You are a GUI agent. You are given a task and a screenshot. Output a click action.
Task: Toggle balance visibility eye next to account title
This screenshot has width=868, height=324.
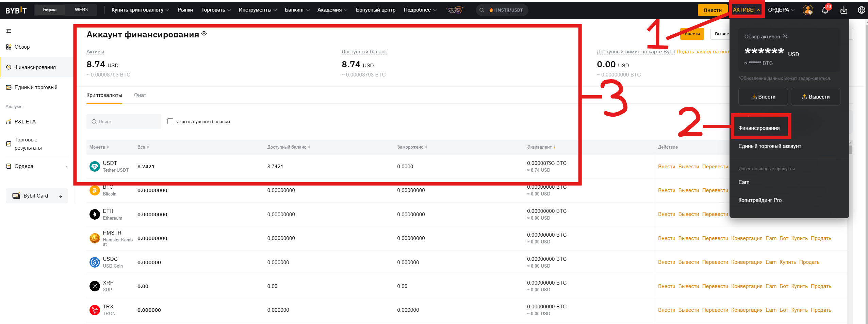(204, 34)
